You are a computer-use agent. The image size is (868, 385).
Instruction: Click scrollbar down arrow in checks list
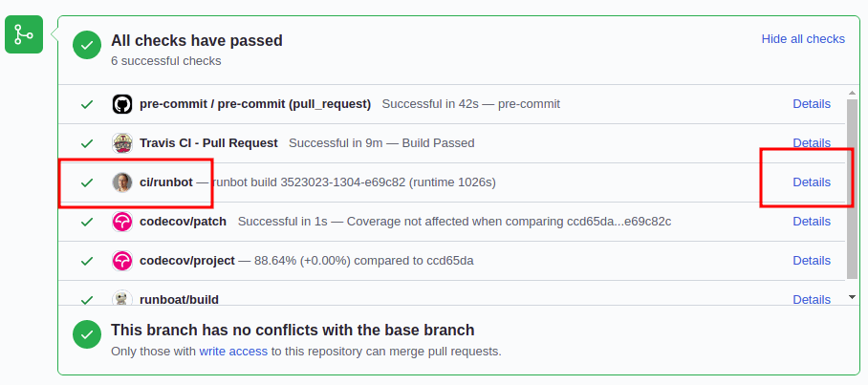point(852,297)
